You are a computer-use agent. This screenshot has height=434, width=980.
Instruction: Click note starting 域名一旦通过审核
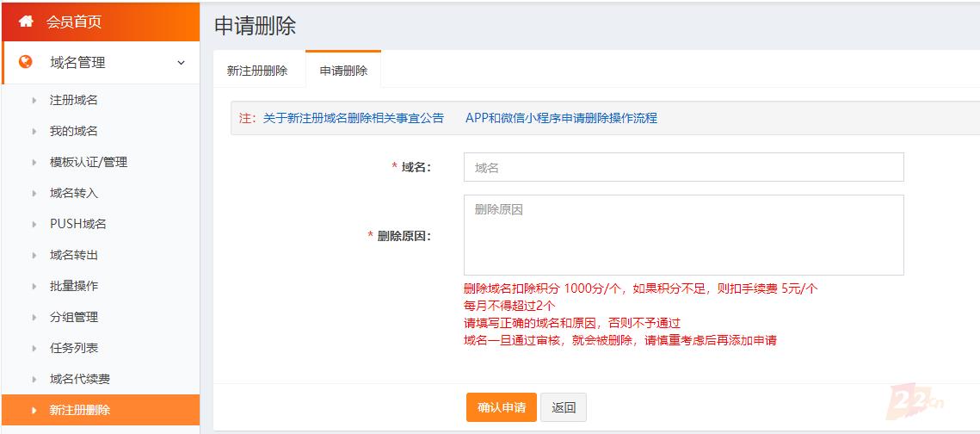(620, 341)
